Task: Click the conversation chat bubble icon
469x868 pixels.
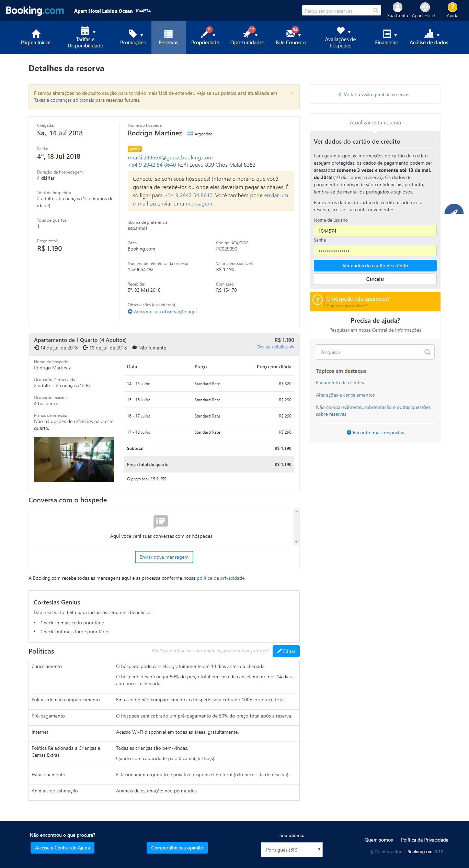Action: pos(161,522)
